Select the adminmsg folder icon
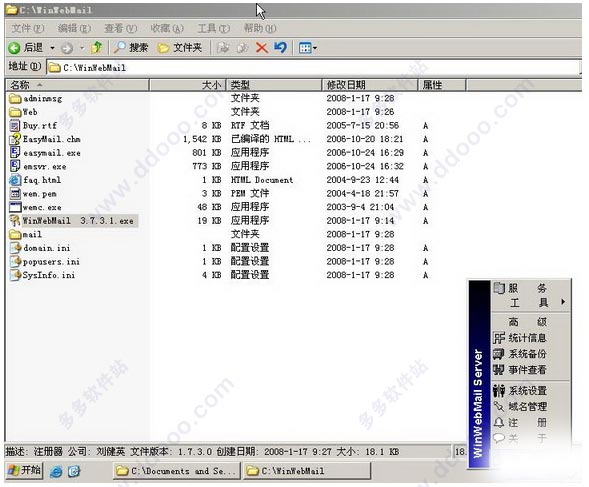This screenshot has height=487, width=589. coord(15,98)
